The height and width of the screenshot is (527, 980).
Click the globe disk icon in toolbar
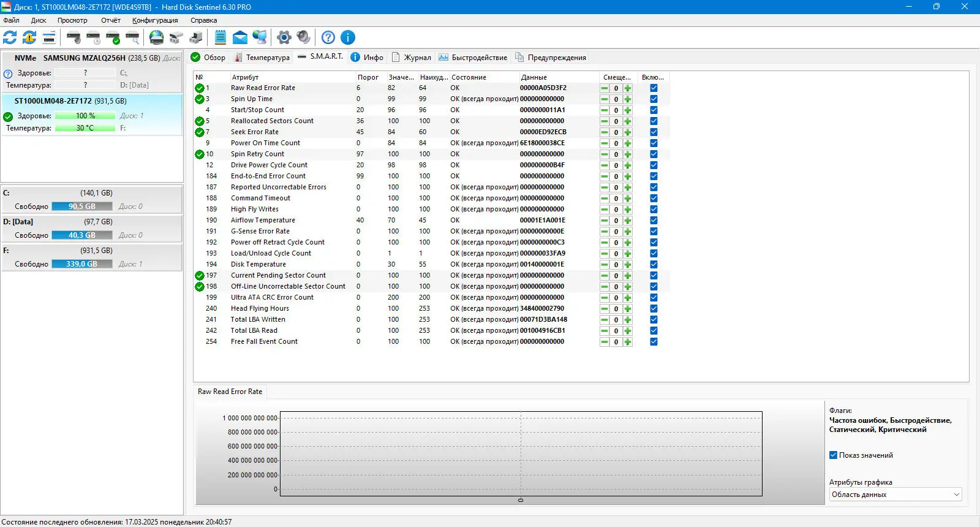[157, 37]
